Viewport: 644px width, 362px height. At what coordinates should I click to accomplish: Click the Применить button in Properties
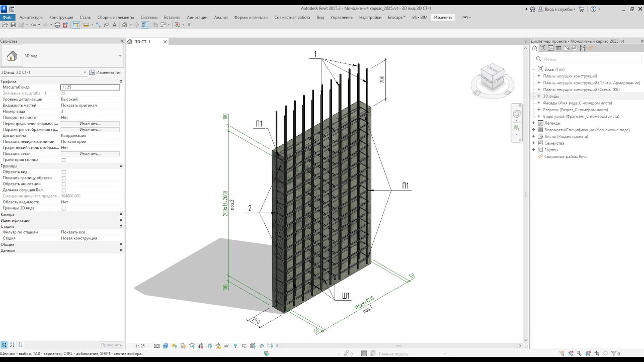[111, 345]
